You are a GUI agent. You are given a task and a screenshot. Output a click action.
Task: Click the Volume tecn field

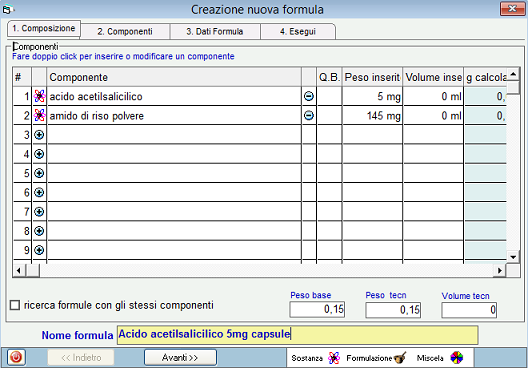click(469, 310)
